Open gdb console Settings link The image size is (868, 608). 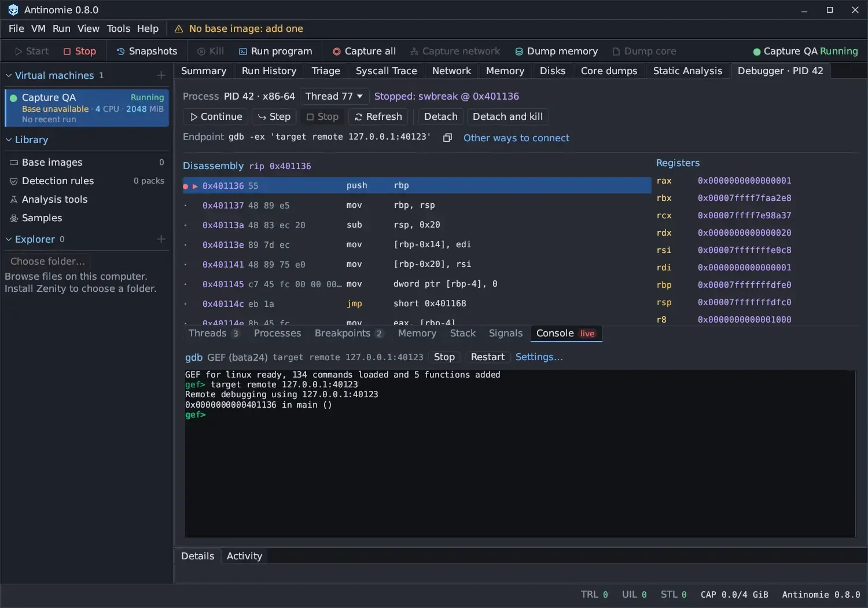click(x=539, y=357)
